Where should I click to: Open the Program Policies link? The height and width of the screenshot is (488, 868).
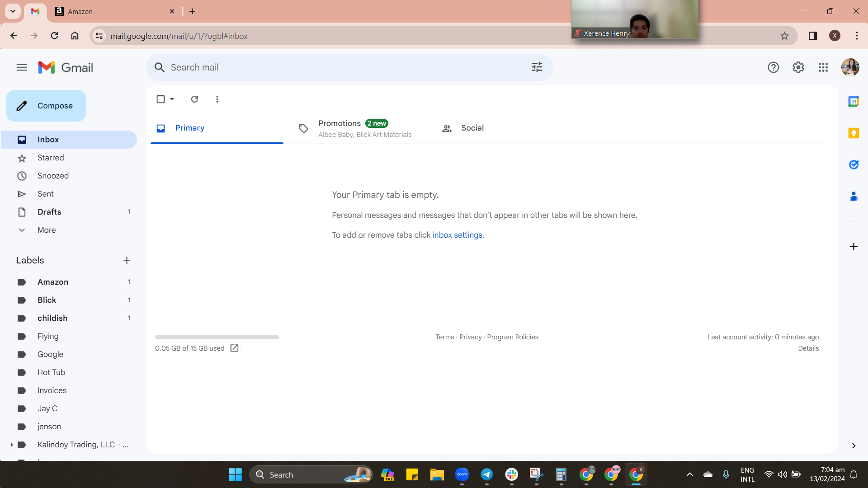point(513,337)
